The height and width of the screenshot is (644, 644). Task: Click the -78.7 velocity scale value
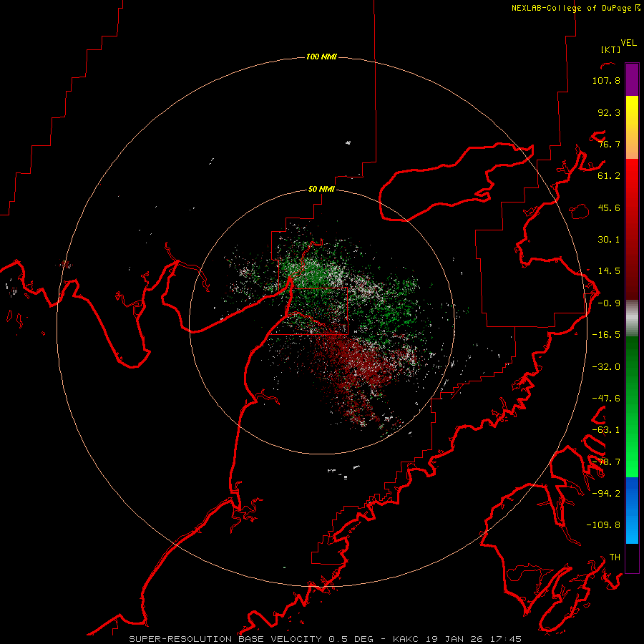(606, 462)
